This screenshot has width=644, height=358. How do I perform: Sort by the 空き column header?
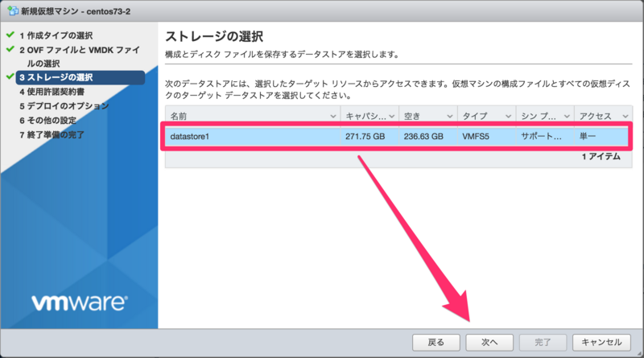point(428,116)
